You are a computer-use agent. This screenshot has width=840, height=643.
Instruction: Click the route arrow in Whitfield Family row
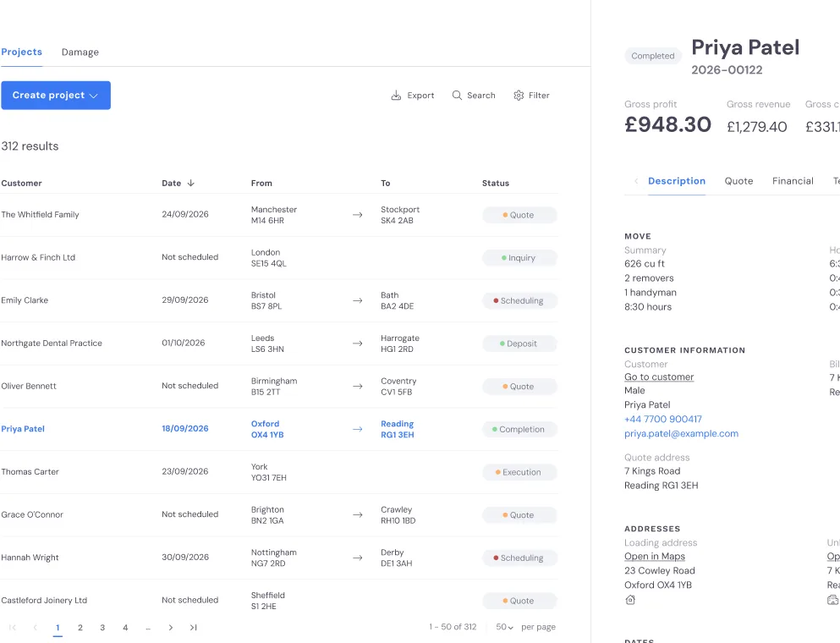[x=357, y=215]
